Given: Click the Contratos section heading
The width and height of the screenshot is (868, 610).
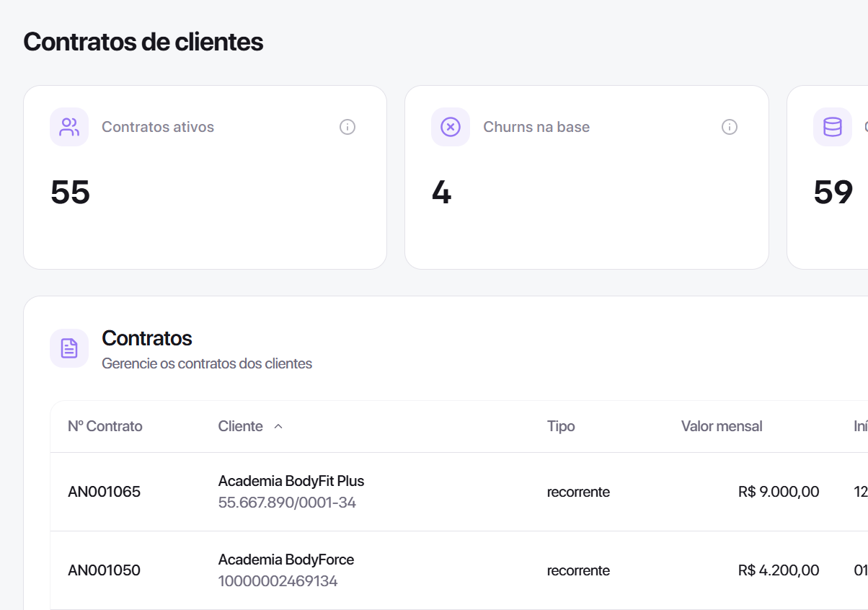Looking at the screenshot, I should 147,337.
